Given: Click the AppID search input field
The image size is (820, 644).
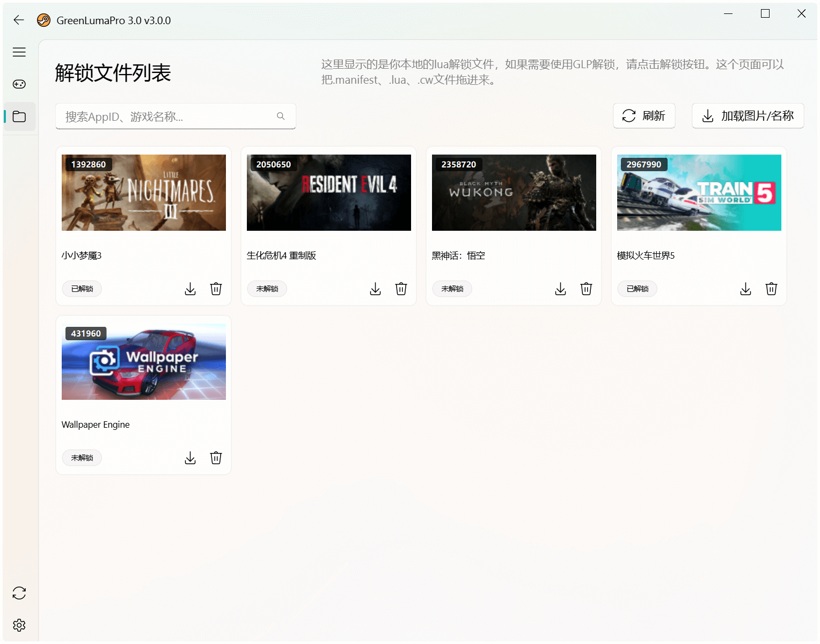Looking at the screenshot, I should tap(166, 116).
